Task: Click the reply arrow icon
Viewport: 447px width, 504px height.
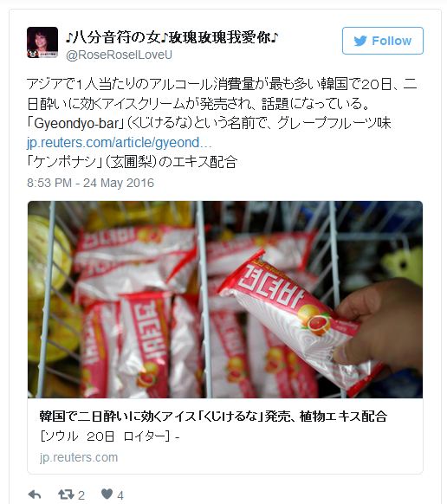Action: (35, 494)
